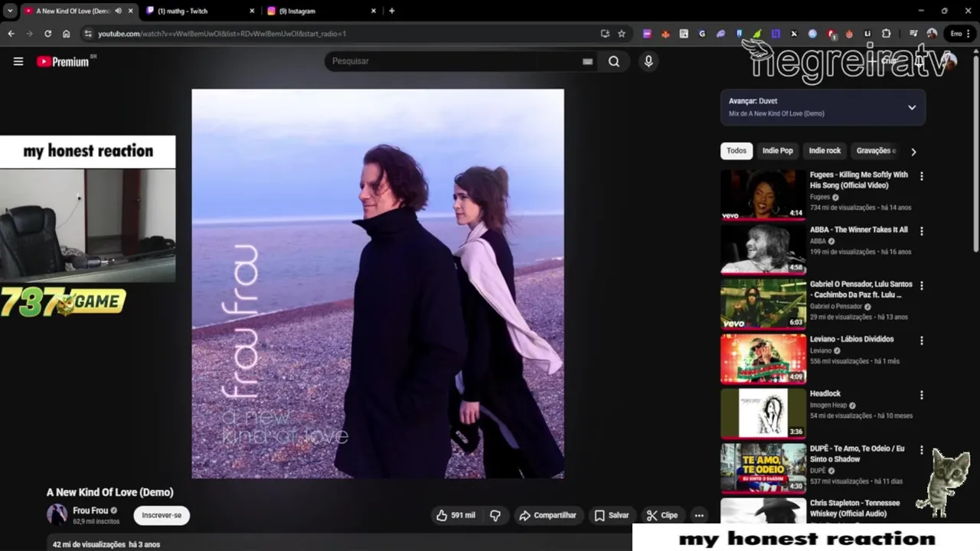
Task: Open the DUPÊ Te Amo, Te Odeio thumbnail
Action: [x=763, y=468]
